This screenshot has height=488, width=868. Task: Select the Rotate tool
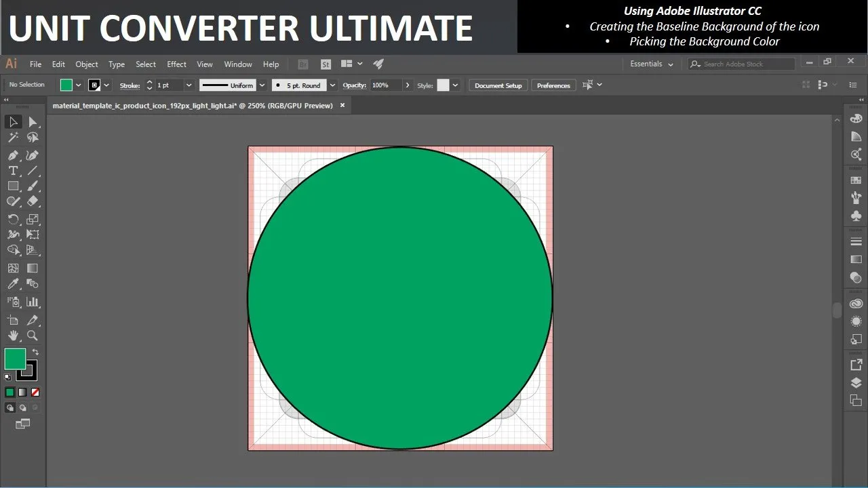[x=13, y=219]
